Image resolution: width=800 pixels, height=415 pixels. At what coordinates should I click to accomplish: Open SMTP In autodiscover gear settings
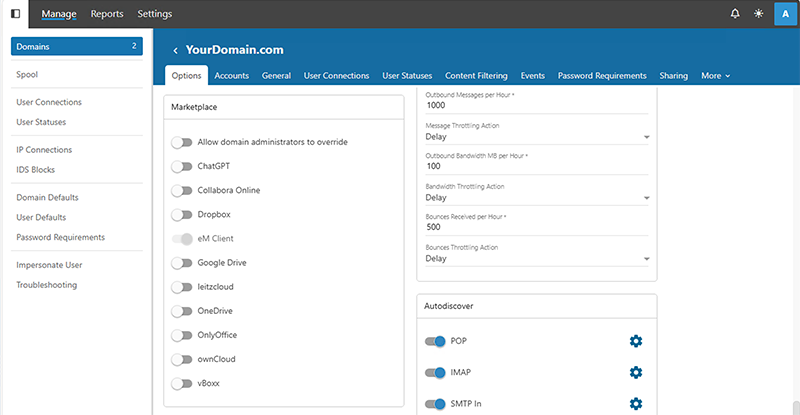pyautogui.click(x=636, y=404)
